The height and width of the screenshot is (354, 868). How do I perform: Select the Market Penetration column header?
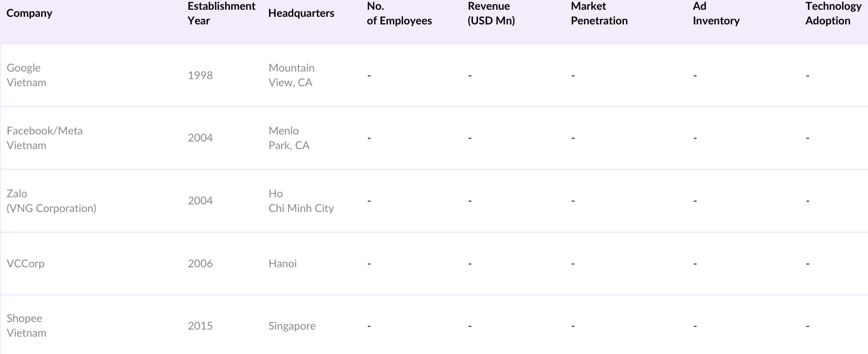599,14
